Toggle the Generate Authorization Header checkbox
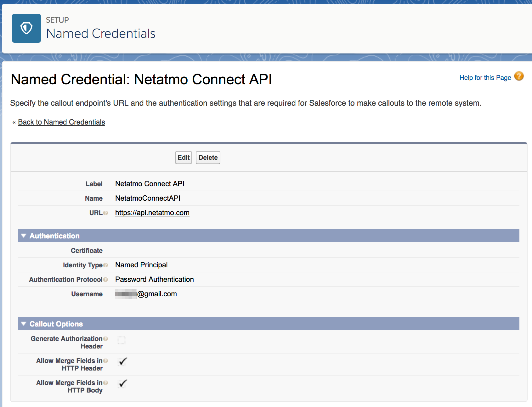532x407 pixels. pos(122,340)
